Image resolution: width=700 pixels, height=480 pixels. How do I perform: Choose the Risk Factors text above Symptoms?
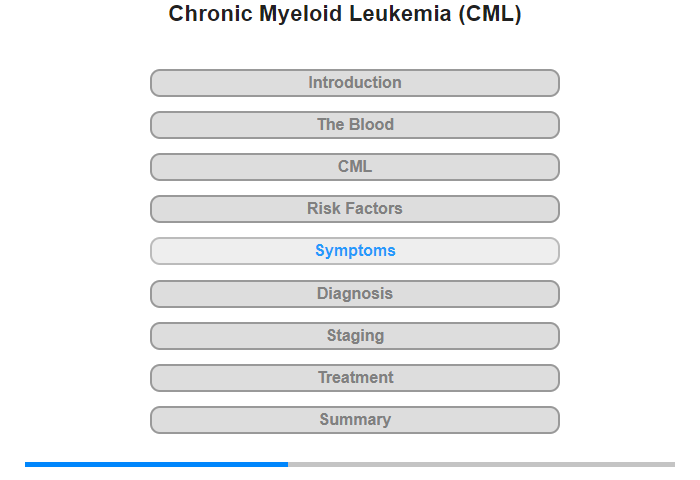tap(354, 209)
